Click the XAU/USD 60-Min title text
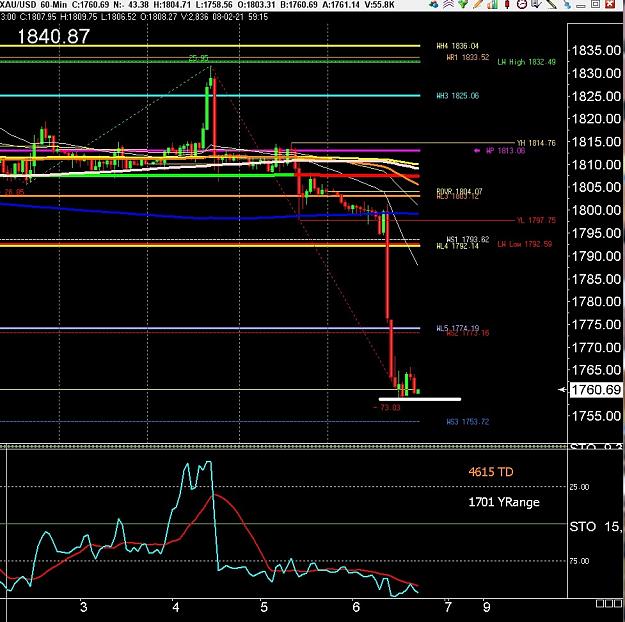This screenshot has width=625, height=622. (33, 5)
